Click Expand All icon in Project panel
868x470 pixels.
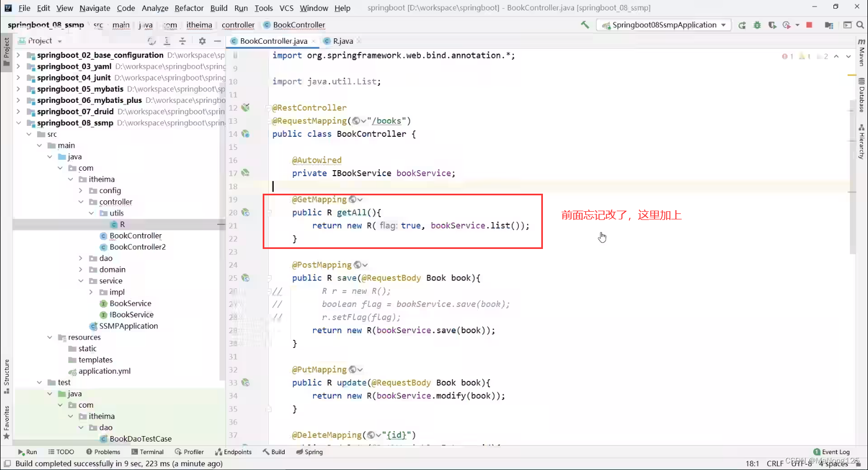pos(167,41)
